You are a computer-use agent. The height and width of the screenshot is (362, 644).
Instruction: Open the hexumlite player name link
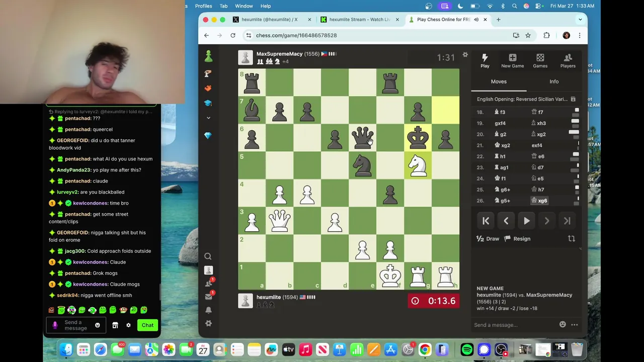click(x=268, y=297)
